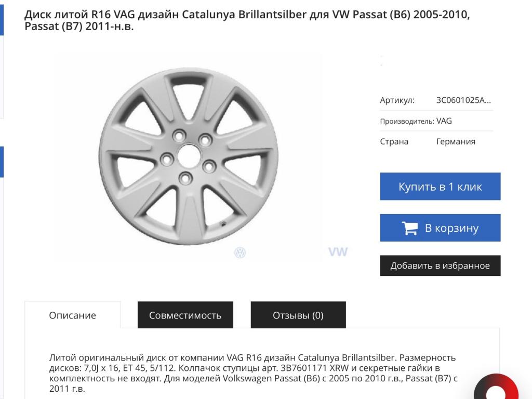532x399 pixels.
Task: Add item via В корзину button
Action: coord(440,228)
